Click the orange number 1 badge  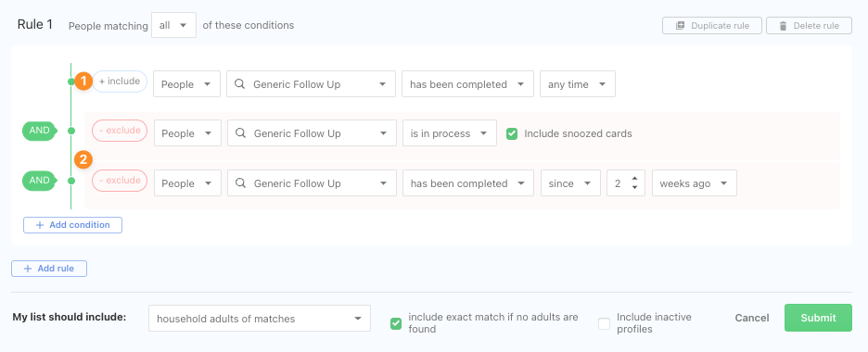click(x=83, y=82)
